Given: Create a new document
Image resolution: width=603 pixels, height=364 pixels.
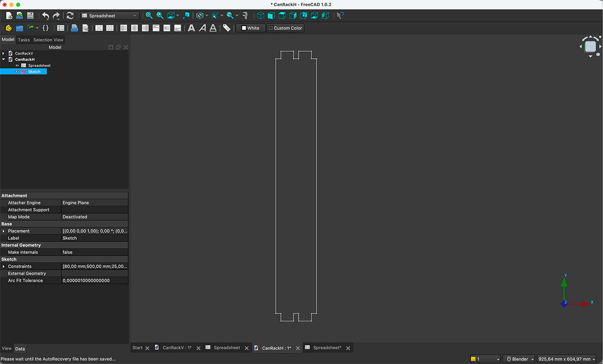Looking at the screenshot, I should click(x=9, y=16).
